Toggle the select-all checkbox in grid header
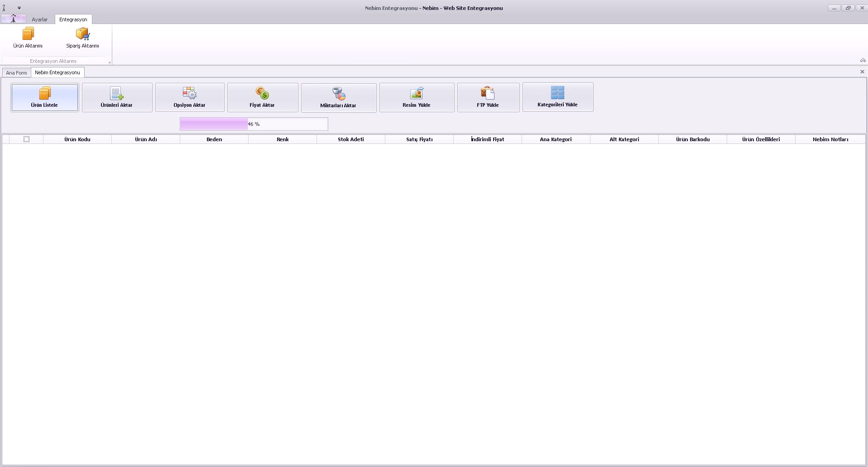 [26, 139]
